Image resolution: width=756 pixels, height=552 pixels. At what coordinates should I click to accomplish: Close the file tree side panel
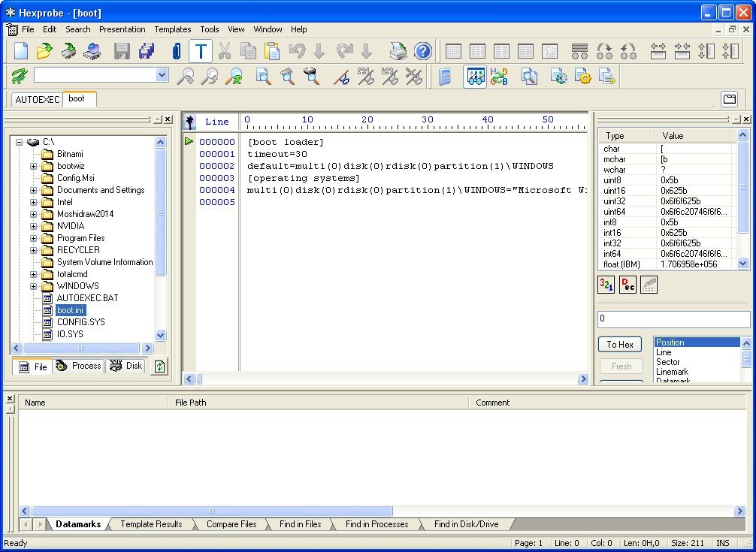point(168,119)
